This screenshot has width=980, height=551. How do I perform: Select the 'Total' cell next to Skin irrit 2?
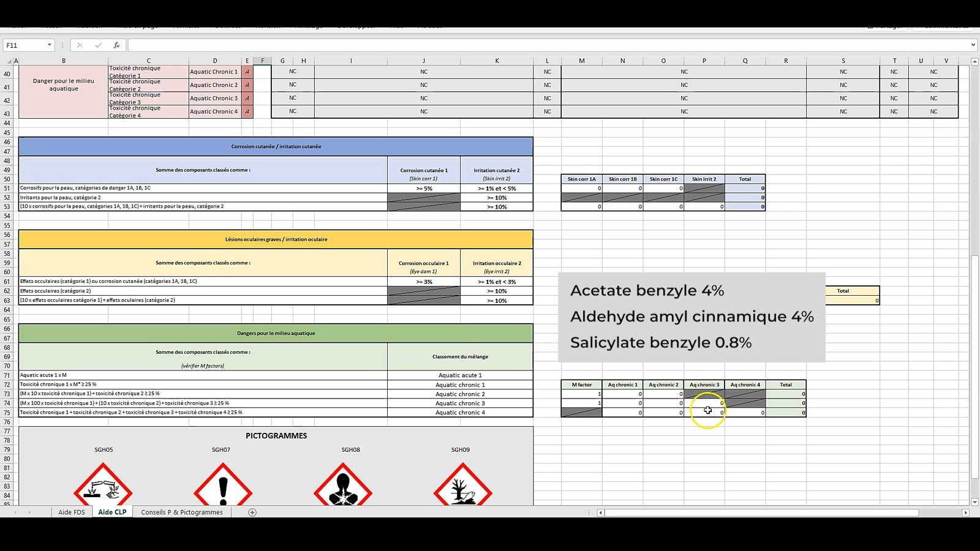745,179
